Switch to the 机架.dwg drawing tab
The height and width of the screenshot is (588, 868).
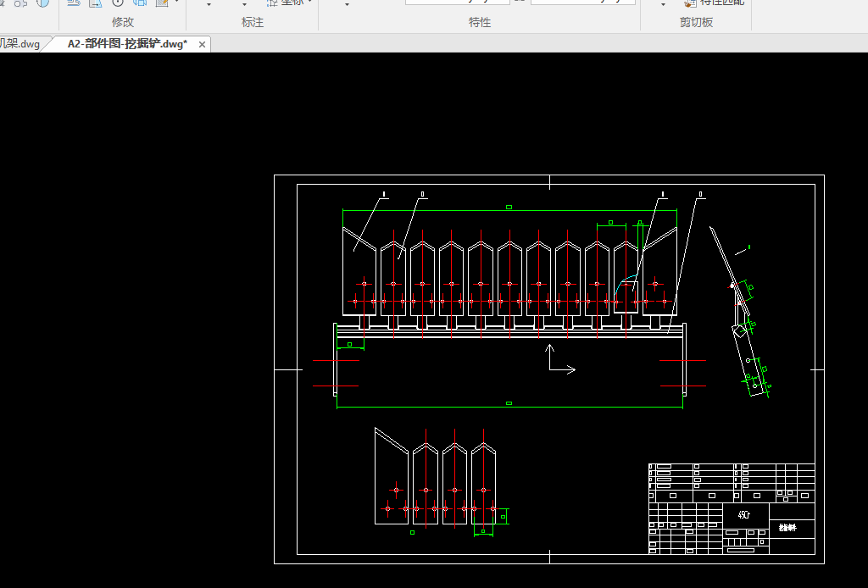coord(20,44)
